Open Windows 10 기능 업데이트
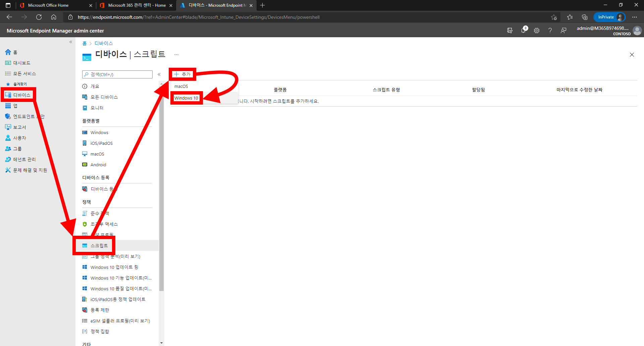 click(117, 278)
